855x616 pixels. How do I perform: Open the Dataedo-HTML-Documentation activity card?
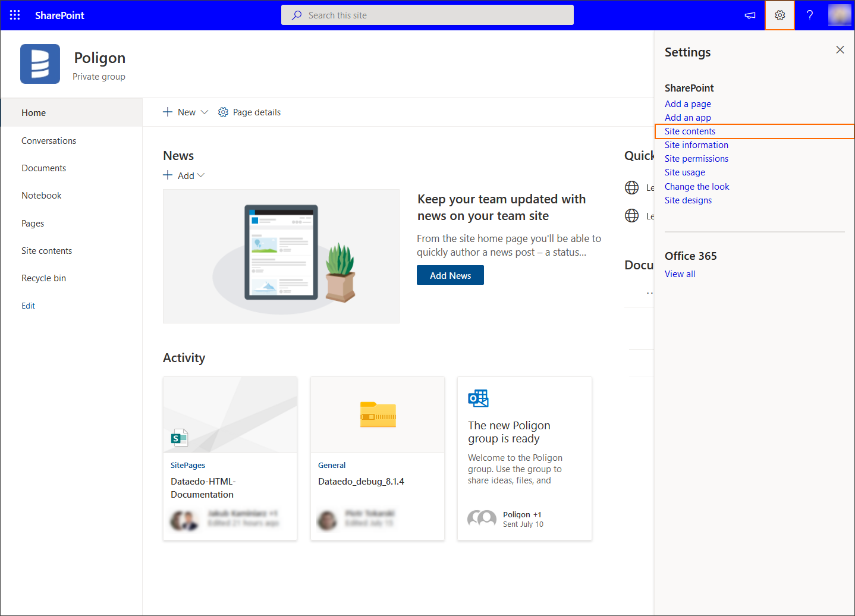pyautogui.click(x=230, y=458)
